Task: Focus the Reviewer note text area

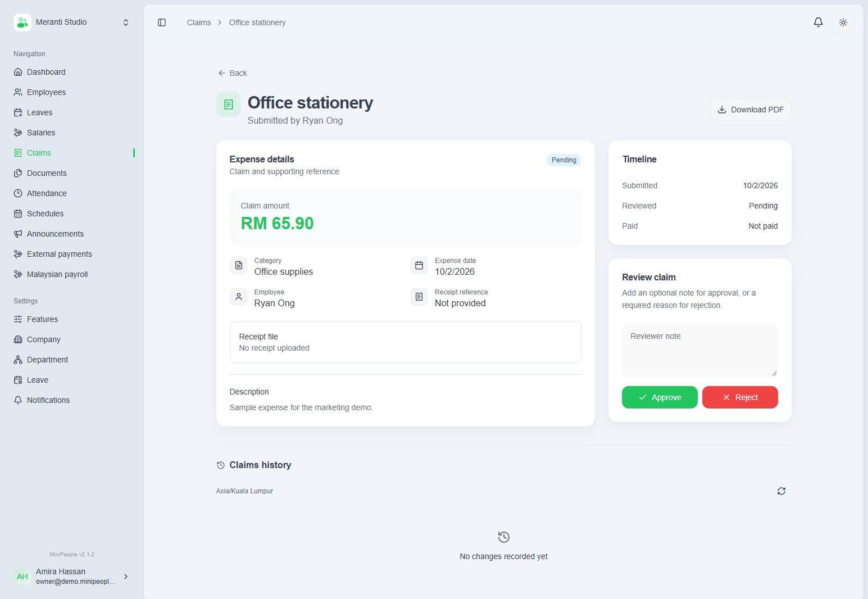Action: pos(700,350)
